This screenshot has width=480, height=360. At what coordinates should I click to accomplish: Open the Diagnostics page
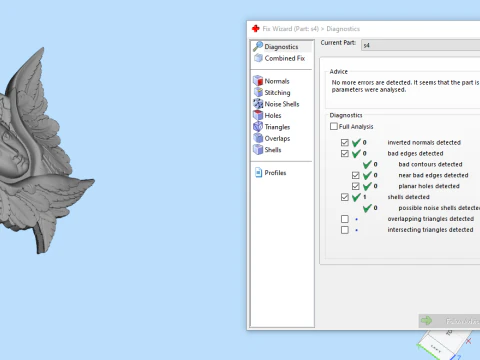point(282,47)
